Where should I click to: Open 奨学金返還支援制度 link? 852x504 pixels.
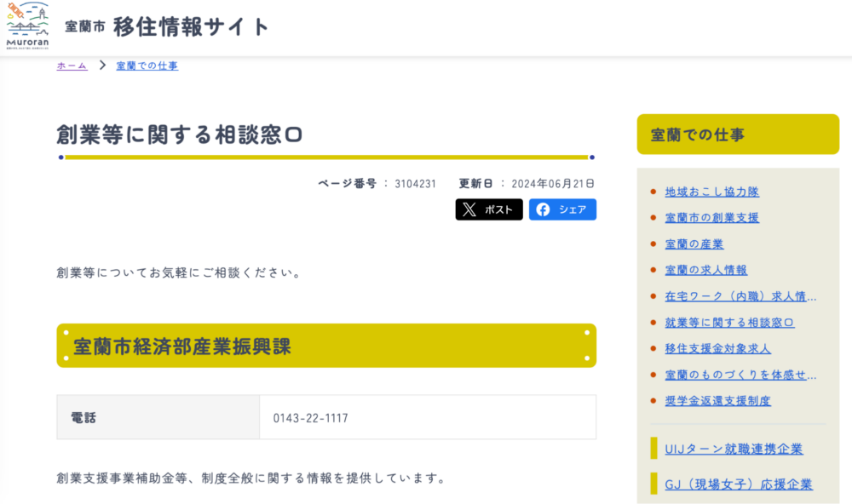point(717,401)
